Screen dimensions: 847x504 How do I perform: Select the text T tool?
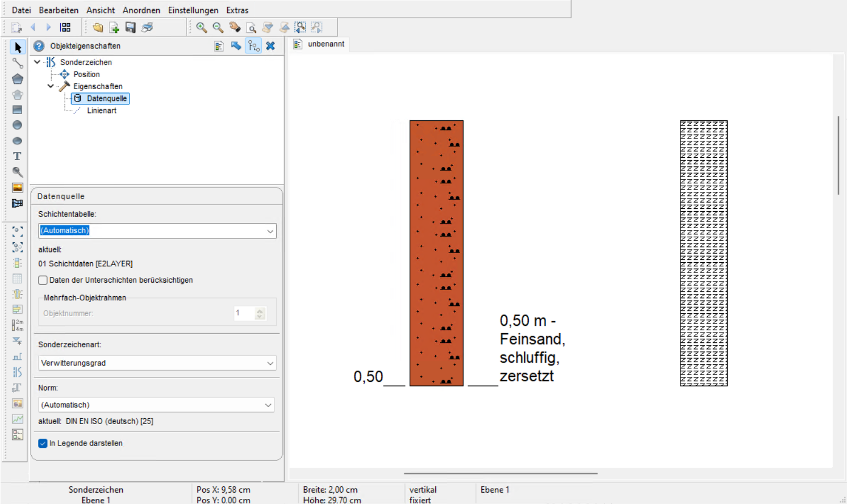(x=18, y=156)
